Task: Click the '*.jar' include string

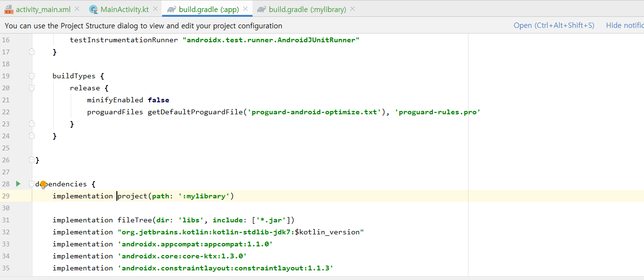Action: (271, 220)
